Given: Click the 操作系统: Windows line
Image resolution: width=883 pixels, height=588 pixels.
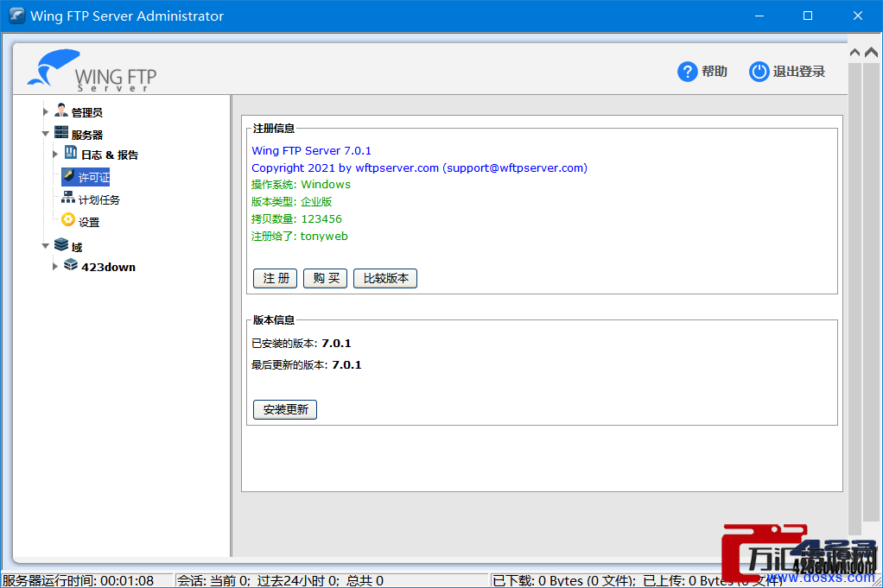Looking at the screenshot, I should [301, 185].
